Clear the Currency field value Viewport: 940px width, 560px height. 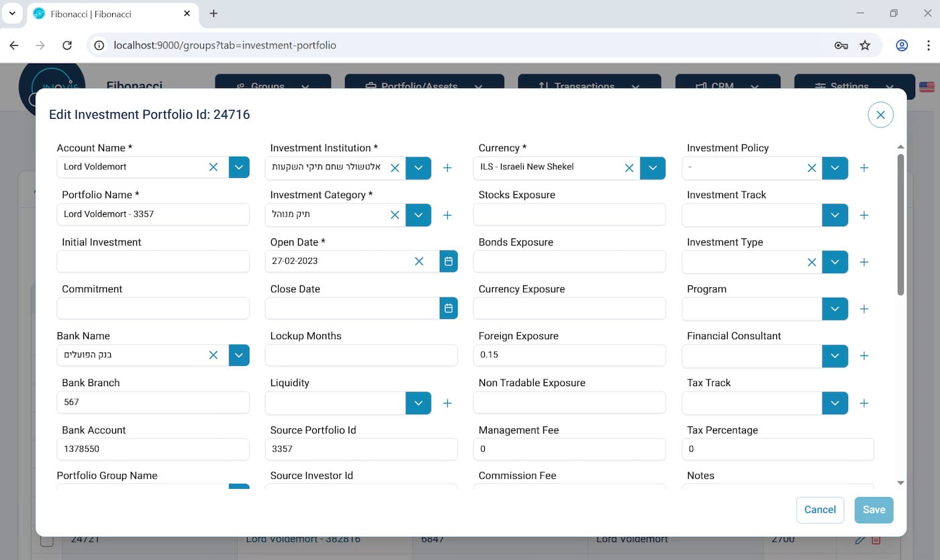click(629, 168)
